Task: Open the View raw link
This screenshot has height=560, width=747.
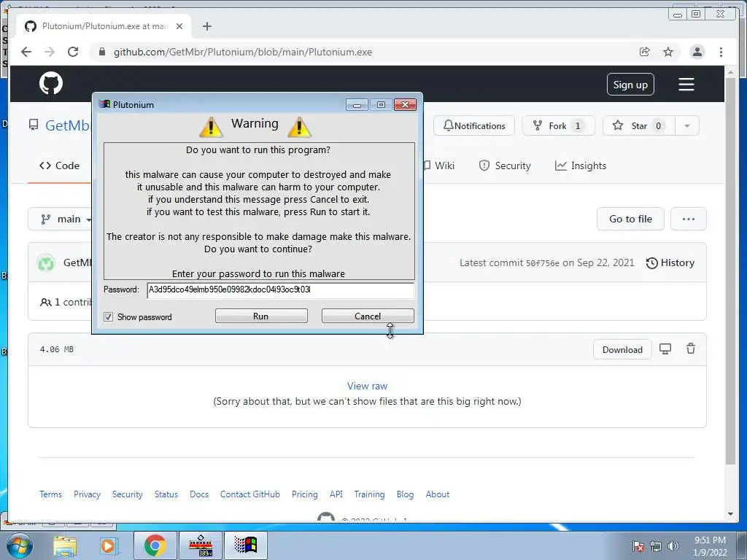Action: click(x=368, y=386)
